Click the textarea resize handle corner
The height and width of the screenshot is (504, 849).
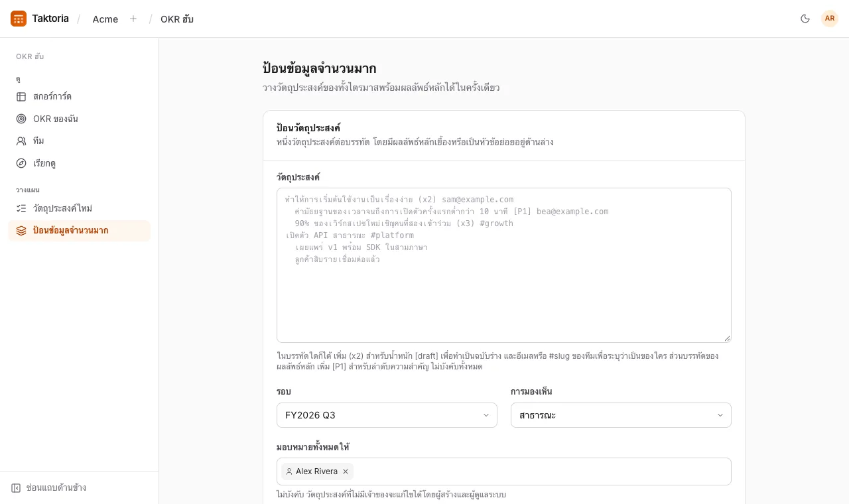tap(727, 338)
